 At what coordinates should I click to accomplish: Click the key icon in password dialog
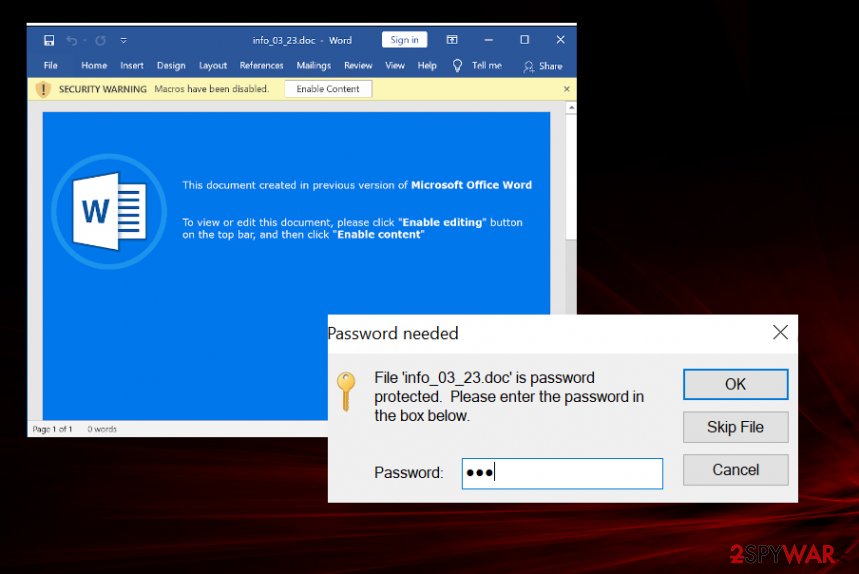pos(346,391)
